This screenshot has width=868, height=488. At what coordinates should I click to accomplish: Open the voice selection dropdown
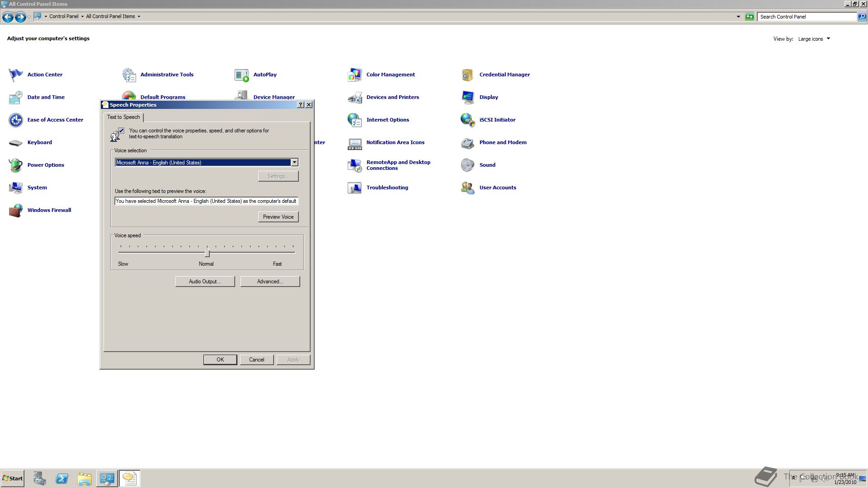click(294, 162)
